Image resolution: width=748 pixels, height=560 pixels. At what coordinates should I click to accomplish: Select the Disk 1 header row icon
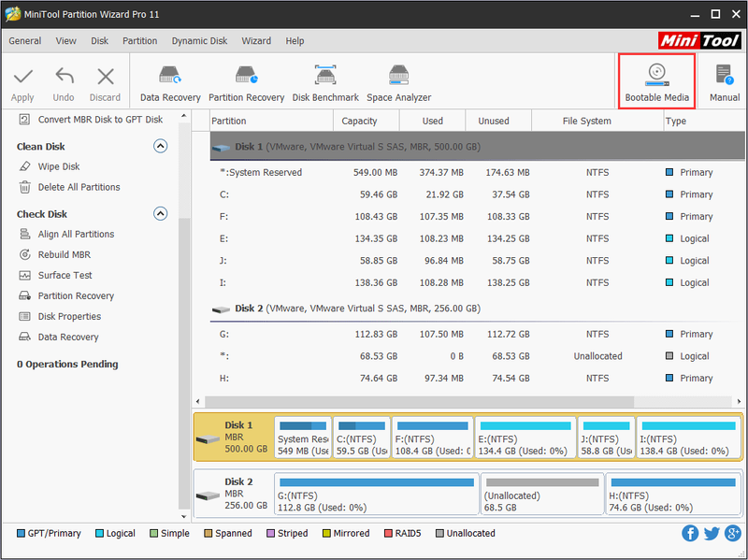click(221, 148)
